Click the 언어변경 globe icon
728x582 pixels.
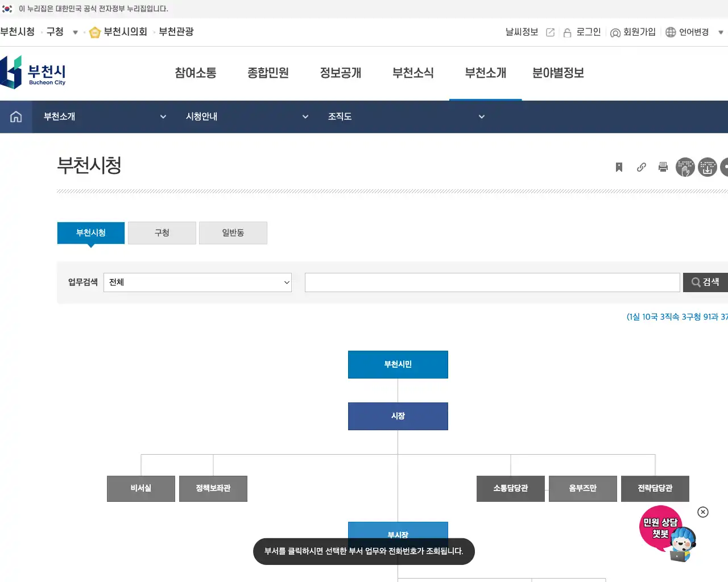[671, 32]
